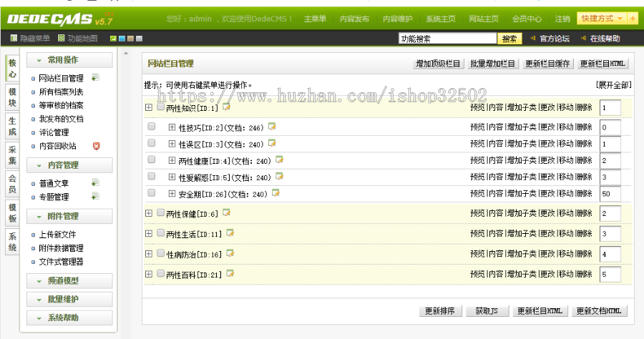Click the edit icon beside 两性健康[ID:4]

click(x=279, y=159)
